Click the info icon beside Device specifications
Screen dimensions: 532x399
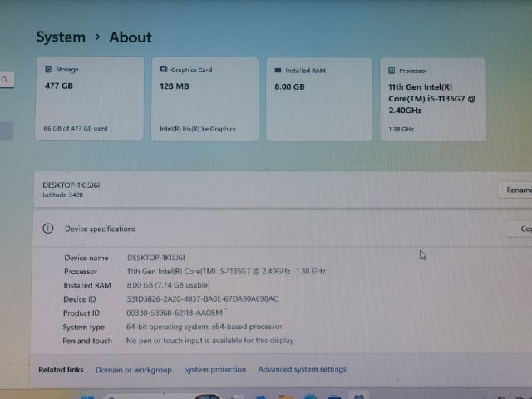coord(48,229)
